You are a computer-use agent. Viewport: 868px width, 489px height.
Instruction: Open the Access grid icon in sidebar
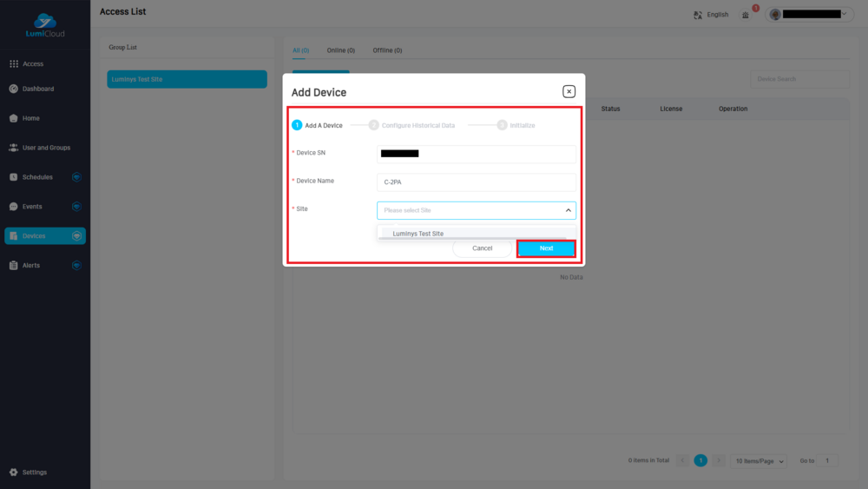14,64
